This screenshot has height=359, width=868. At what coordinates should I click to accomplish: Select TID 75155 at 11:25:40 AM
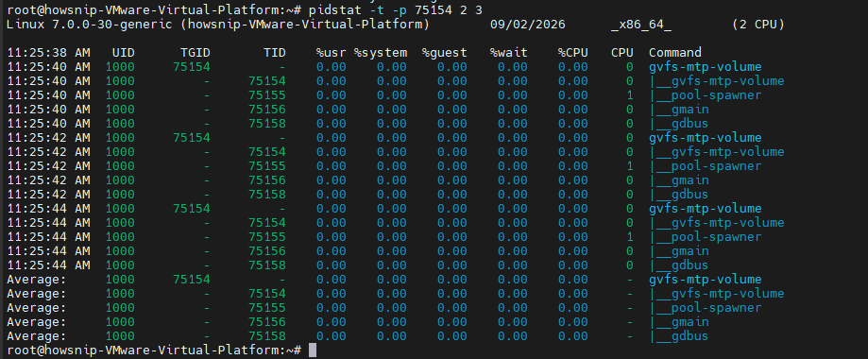pos(267,95)
